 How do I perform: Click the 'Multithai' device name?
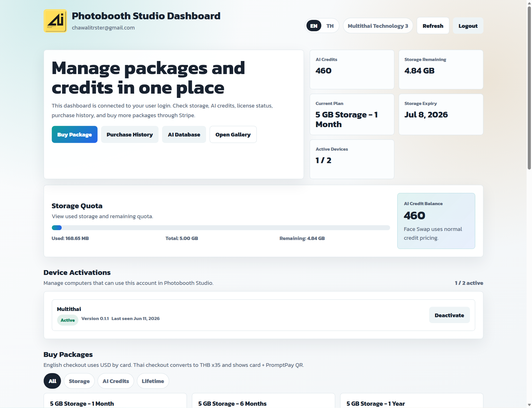(x=69, y=309)
